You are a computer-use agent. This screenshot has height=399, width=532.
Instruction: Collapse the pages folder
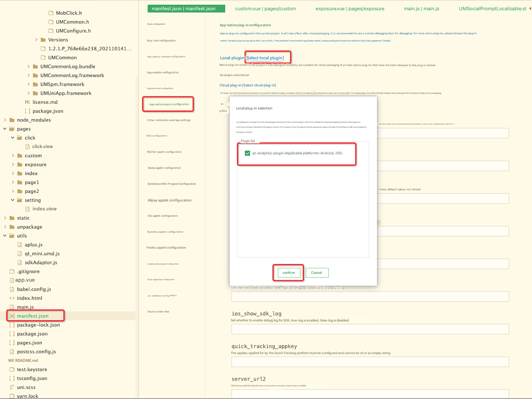click(5, 129)
